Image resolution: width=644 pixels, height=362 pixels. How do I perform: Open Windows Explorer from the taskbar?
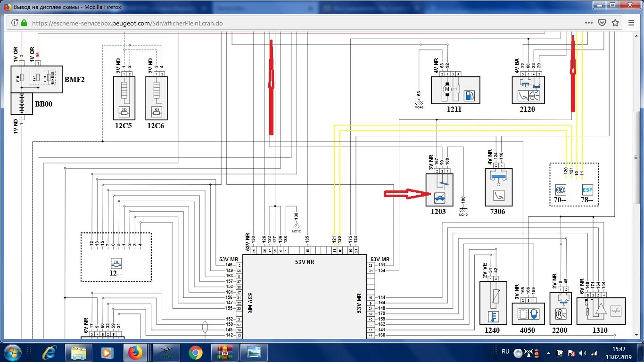point(78,353)
